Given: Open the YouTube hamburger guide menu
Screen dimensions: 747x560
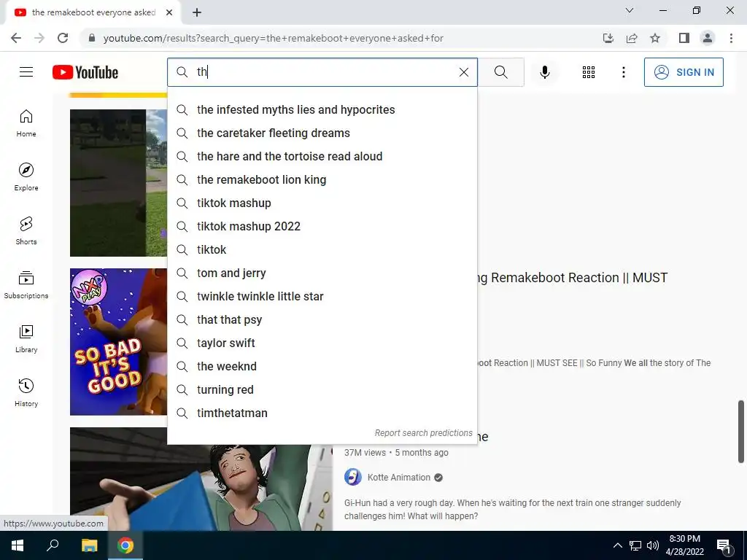Looking at the screenshot, I should click(26, 72).
